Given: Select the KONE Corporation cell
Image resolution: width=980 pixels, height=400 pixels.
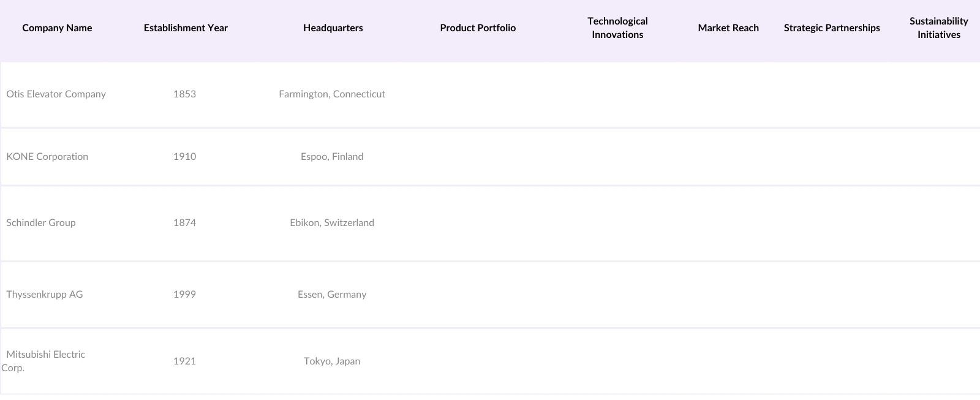Looking at the screenshot, I should click(47, 157).
